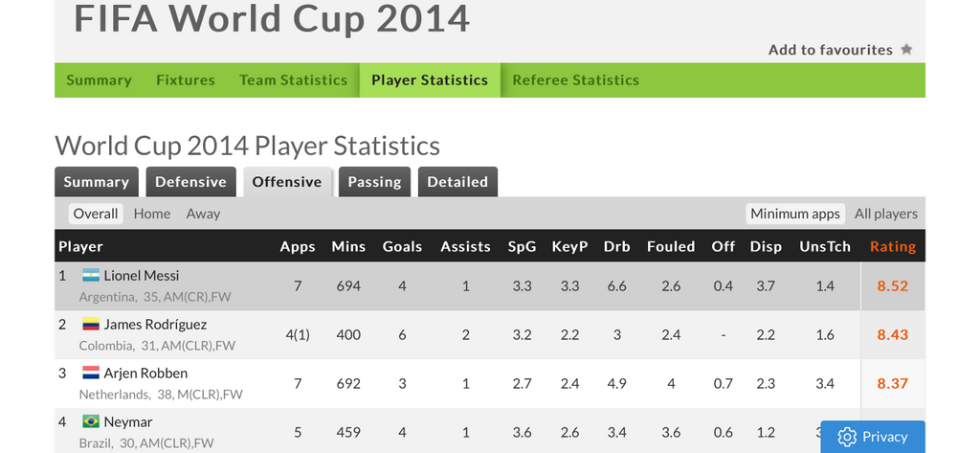Sort the table by the Rating column

(893, 246)
